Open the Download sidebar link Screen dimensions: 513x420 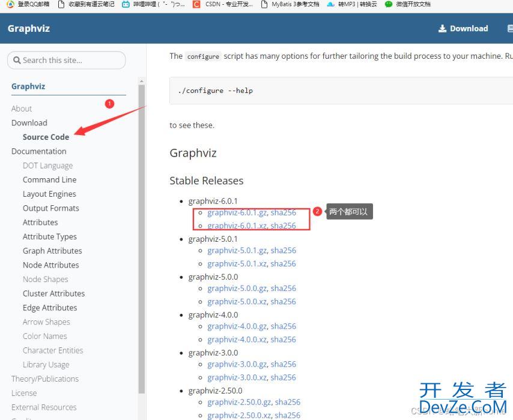(29, 123)
